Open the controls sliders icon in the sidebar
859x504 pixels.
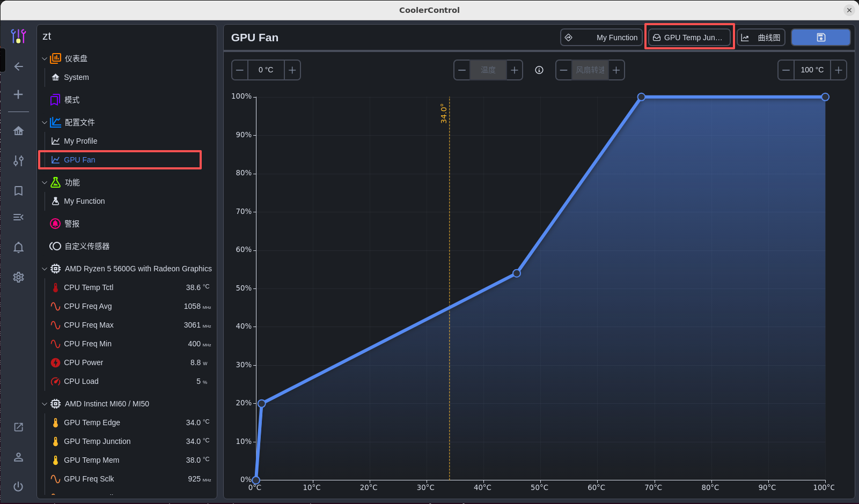pos(18,161)
